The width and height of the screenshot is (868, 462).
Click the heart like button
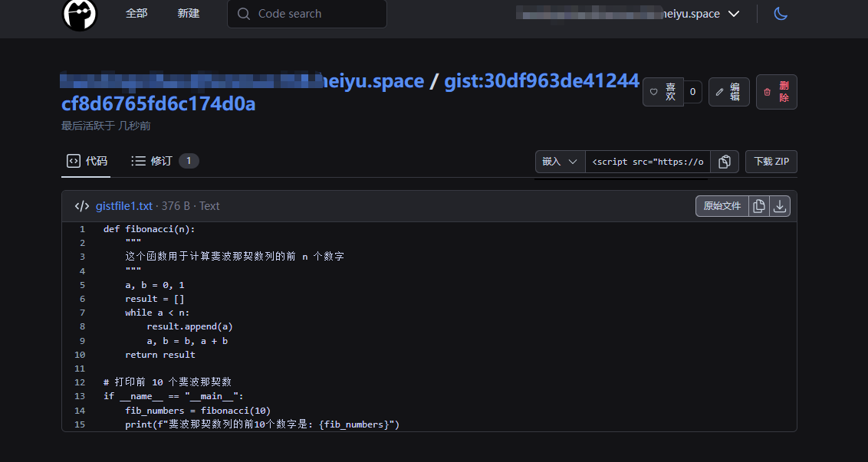663,92
